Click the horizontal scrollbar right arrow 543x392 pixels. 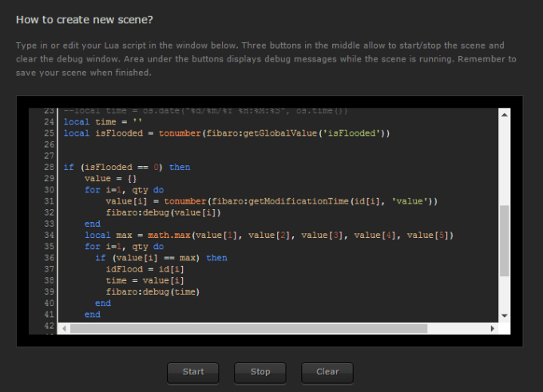[x=492, y=328]
